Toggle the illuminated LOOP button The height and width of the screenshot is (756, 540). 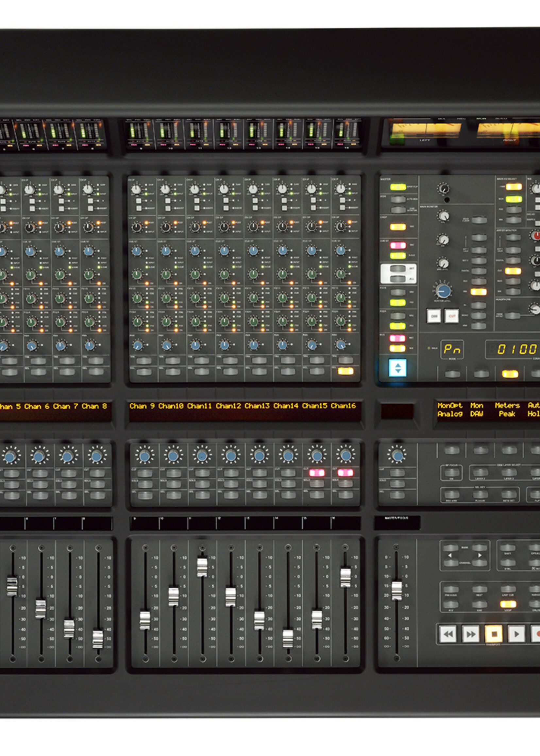click(x=508, y=604)
